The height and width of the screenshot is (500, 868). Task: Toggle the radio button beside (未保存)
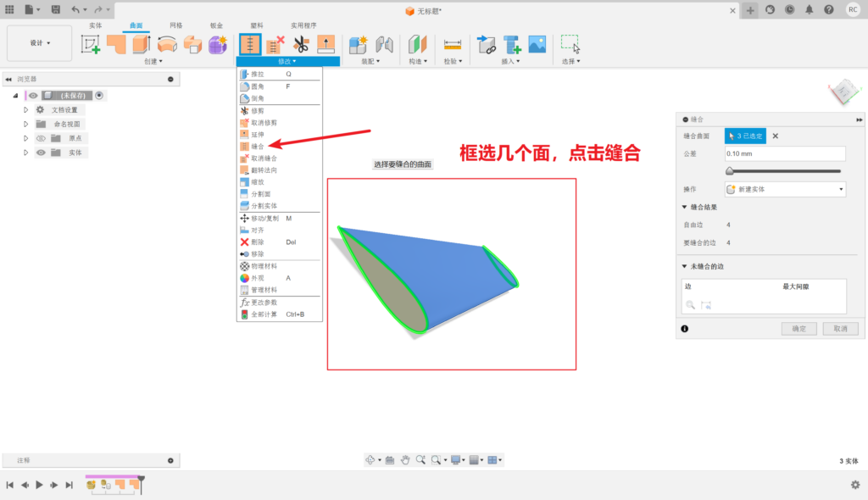pos(99,96)
